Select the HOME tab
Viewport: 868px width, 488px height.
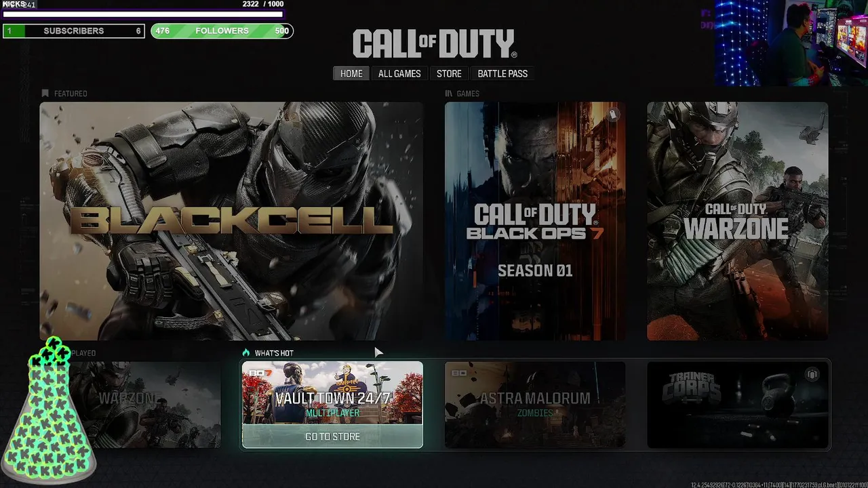pyautogui.click(x=351, y=73)
